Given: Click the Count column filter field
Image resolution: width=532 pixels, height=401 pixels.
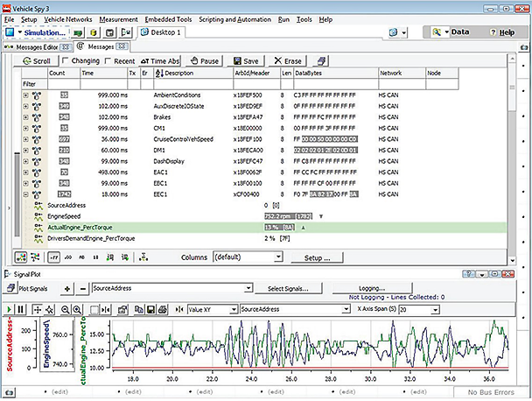Looking at the screenshot, I should (x=64, y=84).
